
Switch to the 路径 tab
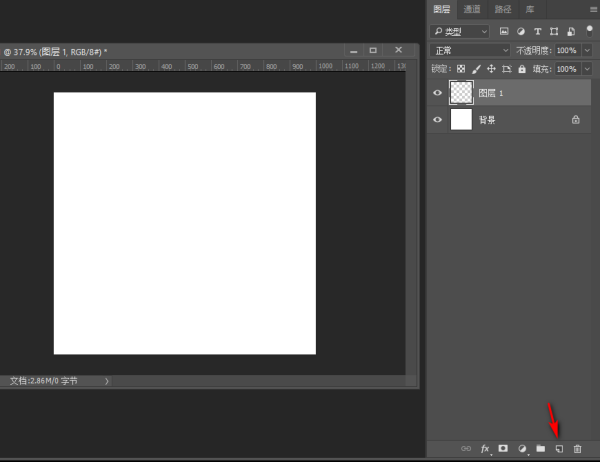(x=503, y=9)
